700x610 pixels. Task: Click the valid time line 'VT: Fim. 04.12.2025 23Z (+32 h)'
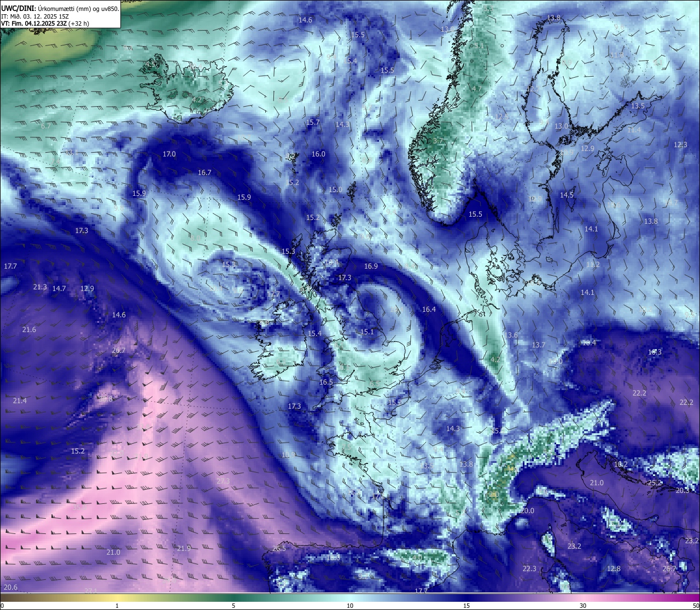click(45, 24)
